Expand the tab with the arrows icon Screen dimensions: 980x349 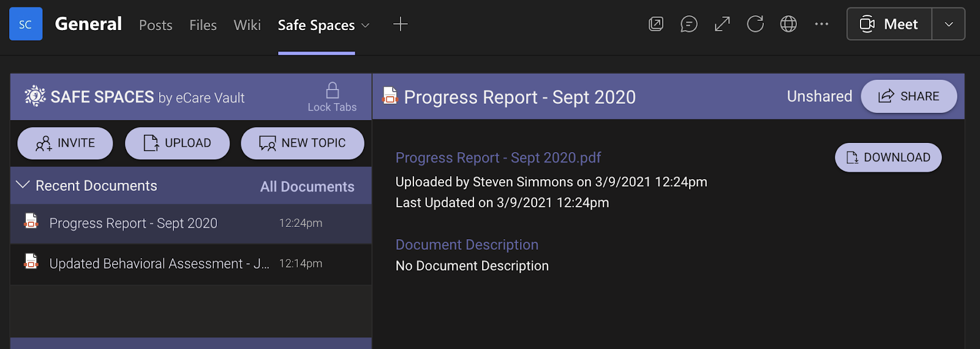[722, 24]
